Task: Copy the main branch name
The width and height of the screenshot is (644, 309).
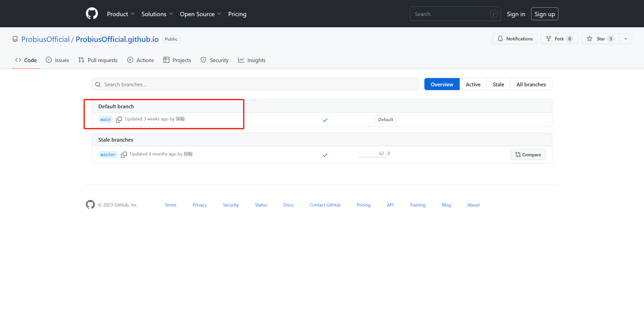Action: coord(119,119)
